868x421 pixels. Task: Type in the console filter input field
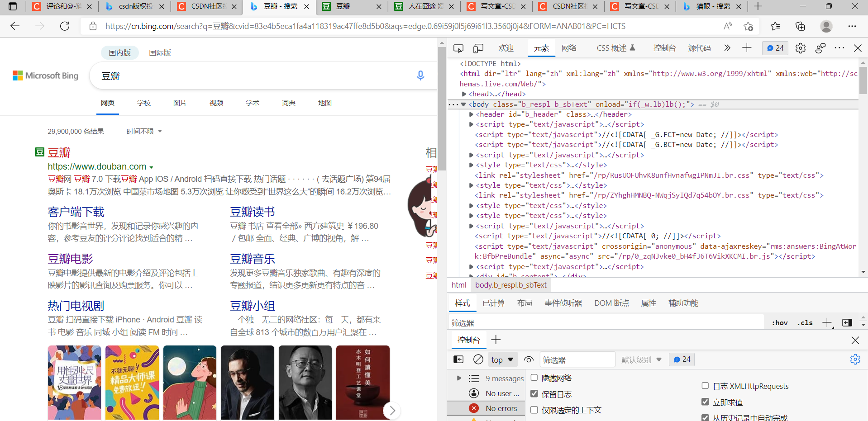[577, 359]
